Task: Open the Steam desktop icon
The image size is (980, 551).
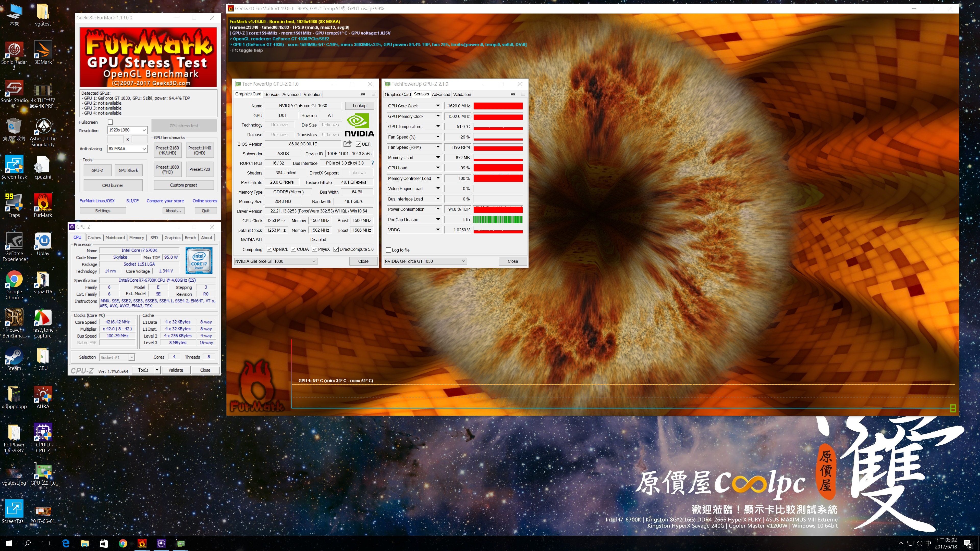Action: [x=14, y=359]
